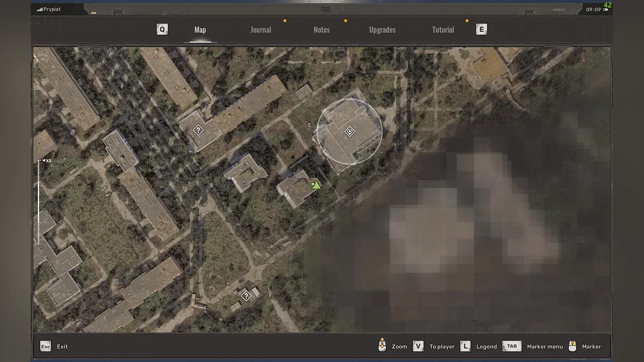This screenshot has width=644, height=362.
Task: Click the Esc key icon
Action: 46,346
